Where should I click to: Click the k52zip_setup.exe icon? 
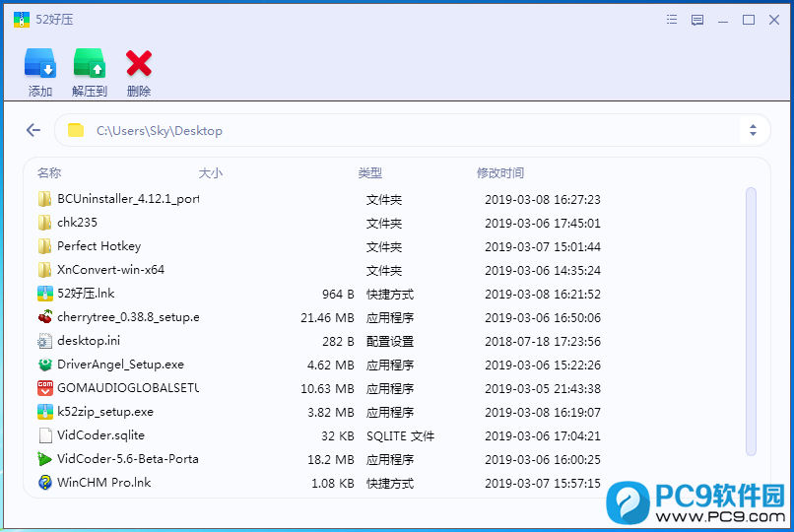click(45, 412)
